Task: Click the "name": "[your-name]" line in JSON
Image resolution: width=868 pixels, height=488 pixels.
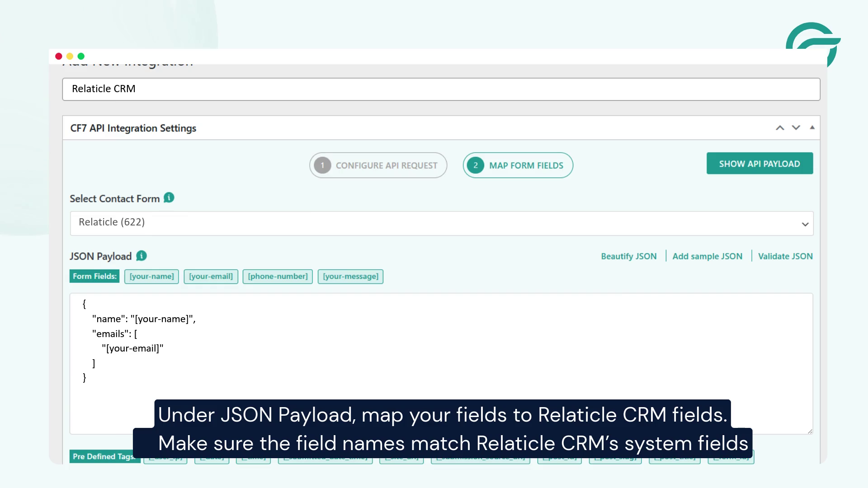Action: [x=144, y=319]
